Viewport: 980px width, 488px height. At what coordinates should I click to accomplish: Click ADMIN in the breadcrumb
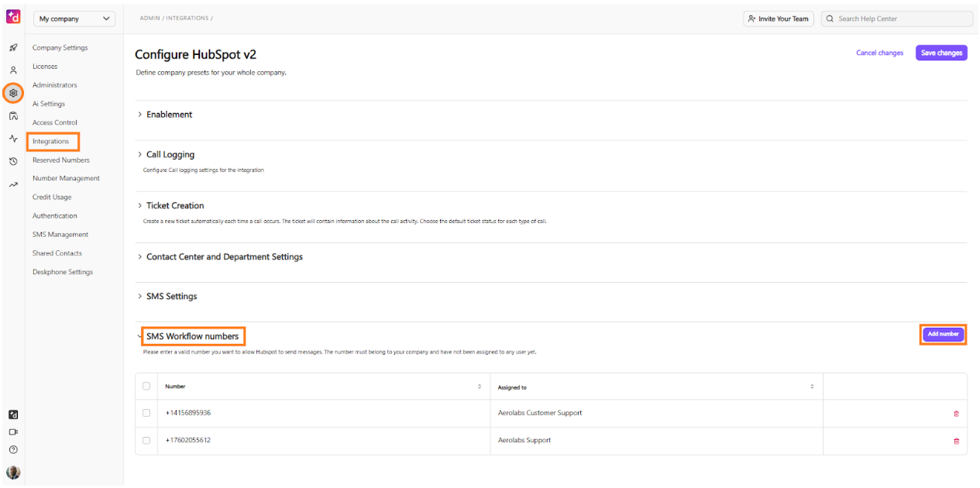pyautogui.click(x=150, y=18)
